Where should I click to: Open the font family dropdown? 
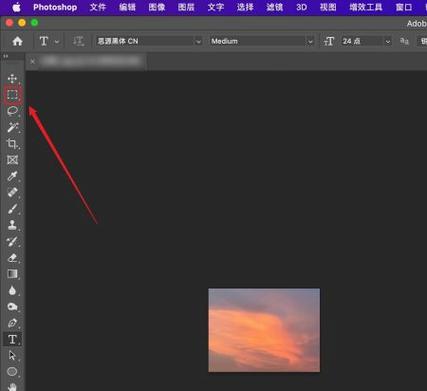click(149, 41)
